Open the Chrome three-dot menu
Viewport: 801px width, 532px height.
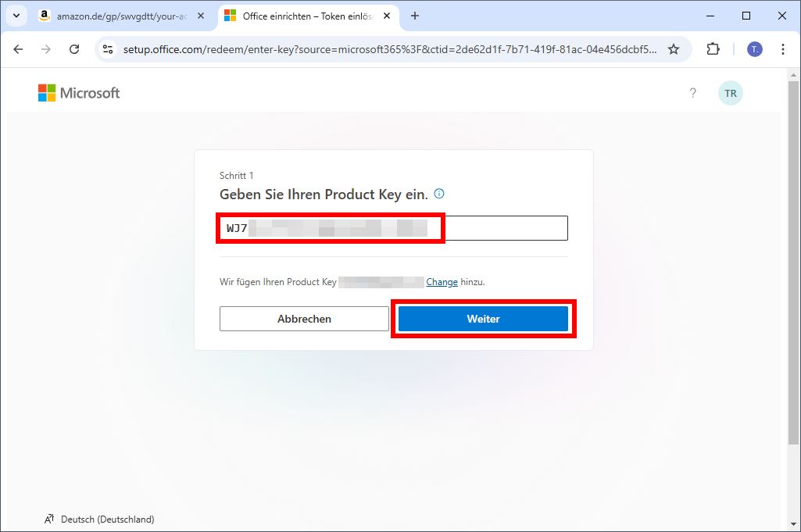click(x=783, y=48)
